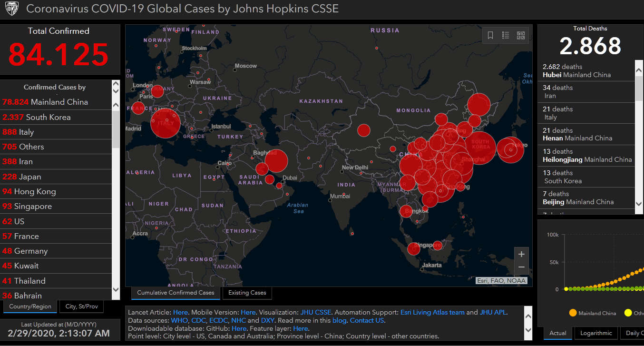Select the Cumulative Confirmed Cases tab
The width and height of the screenshot is (644, 346).
click(176, 293)
